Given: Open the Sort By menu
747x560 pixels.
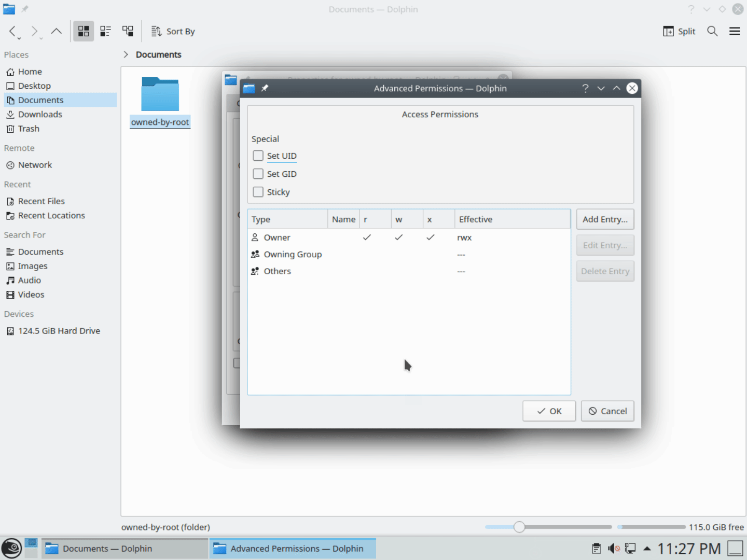Looking at the screenshot, I should 173,31.
